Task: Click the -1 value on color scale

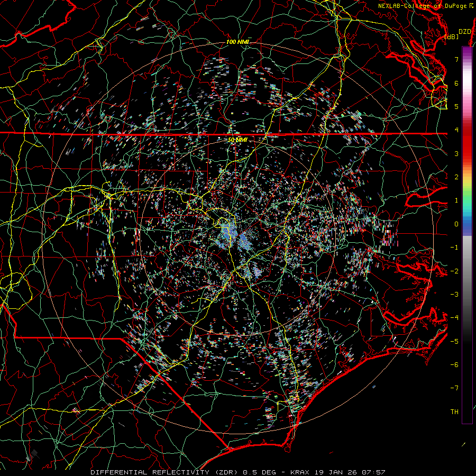Action: (454, 248)
